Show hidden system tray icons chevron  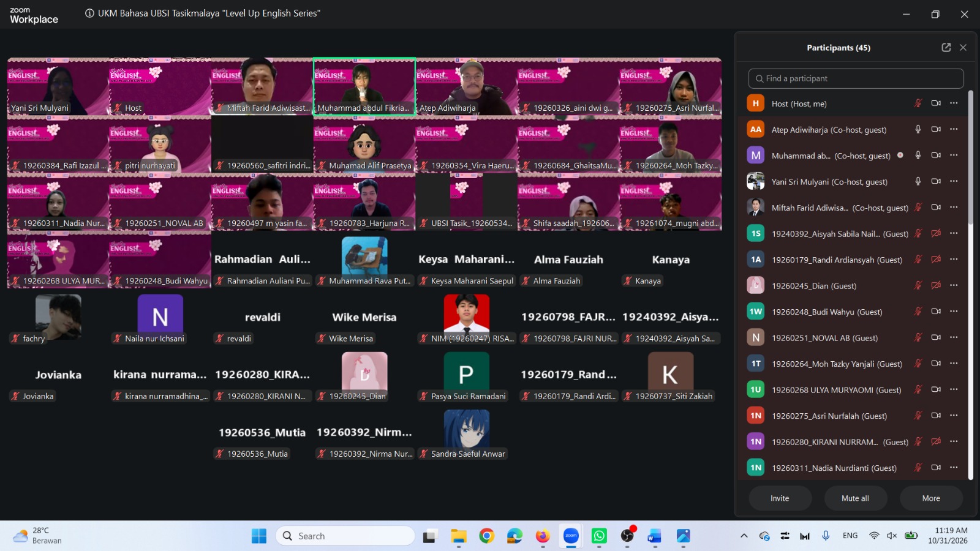click(744, 536)
